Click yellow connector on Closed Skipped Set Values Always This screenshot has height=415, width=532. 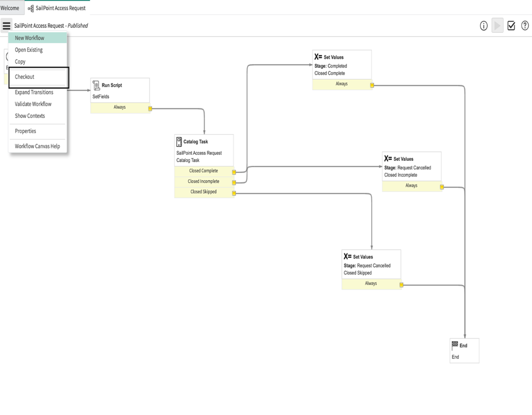coord(401,285)
